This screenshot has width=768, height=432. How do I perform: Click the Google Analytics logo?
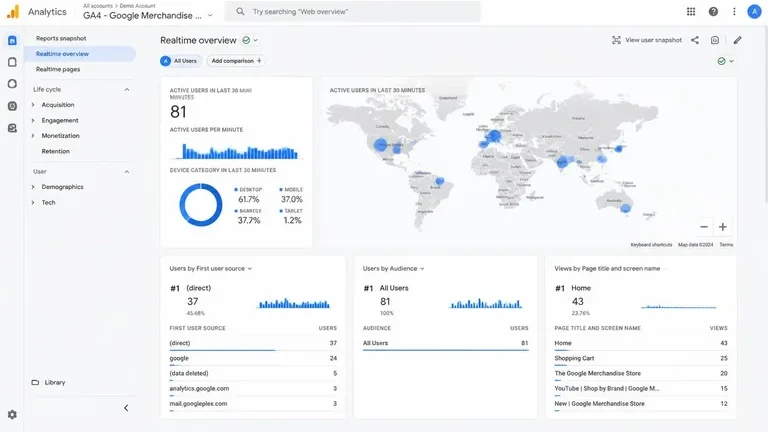[13, 12]
